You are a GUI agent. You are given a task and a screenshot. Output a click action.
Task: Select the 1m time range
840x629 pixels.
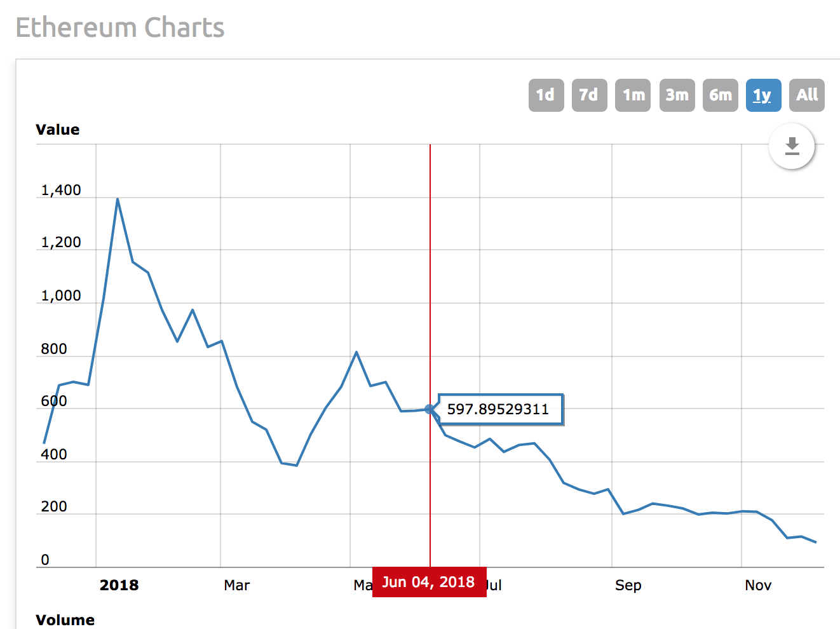(633, 95)
